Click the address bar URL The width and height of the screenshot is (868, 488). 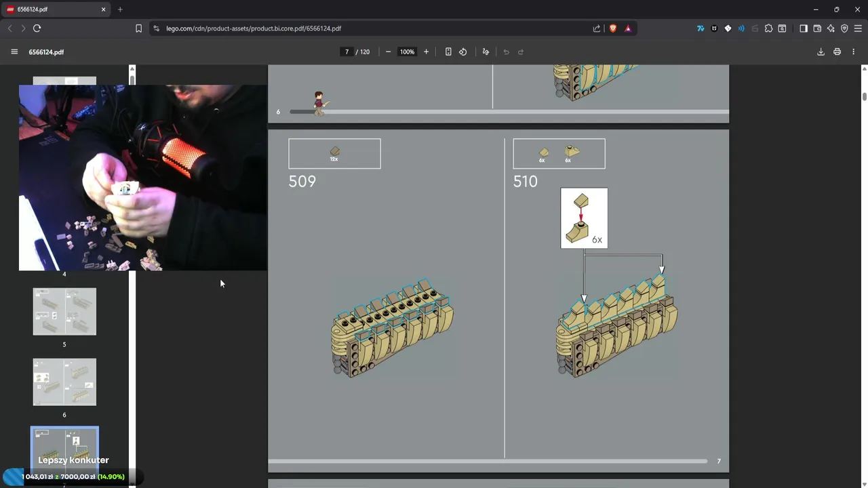click(x=254, y=28)
